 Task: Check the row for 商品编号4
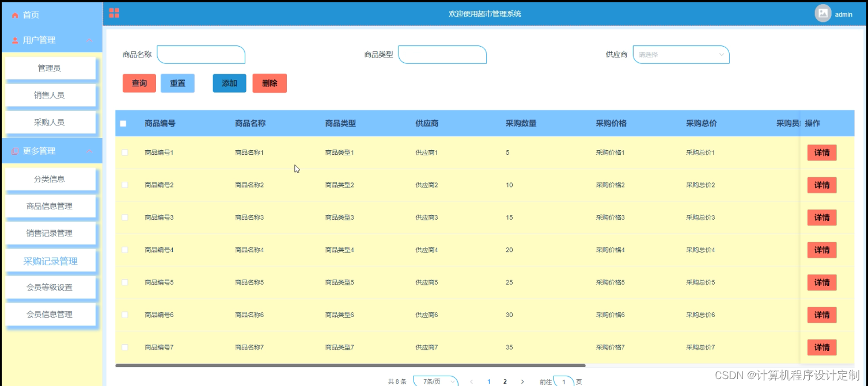click(x=124, y=250)
